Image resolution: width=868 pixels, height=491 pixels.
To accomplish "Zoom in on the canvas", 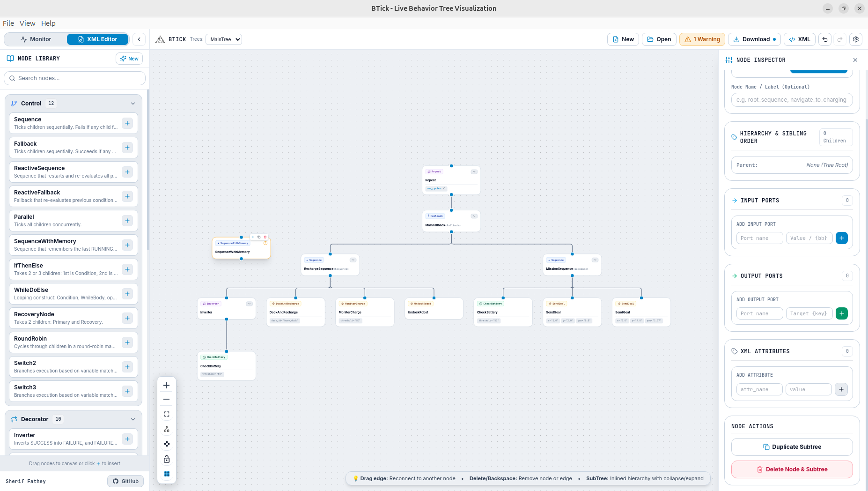I will 167,385.
